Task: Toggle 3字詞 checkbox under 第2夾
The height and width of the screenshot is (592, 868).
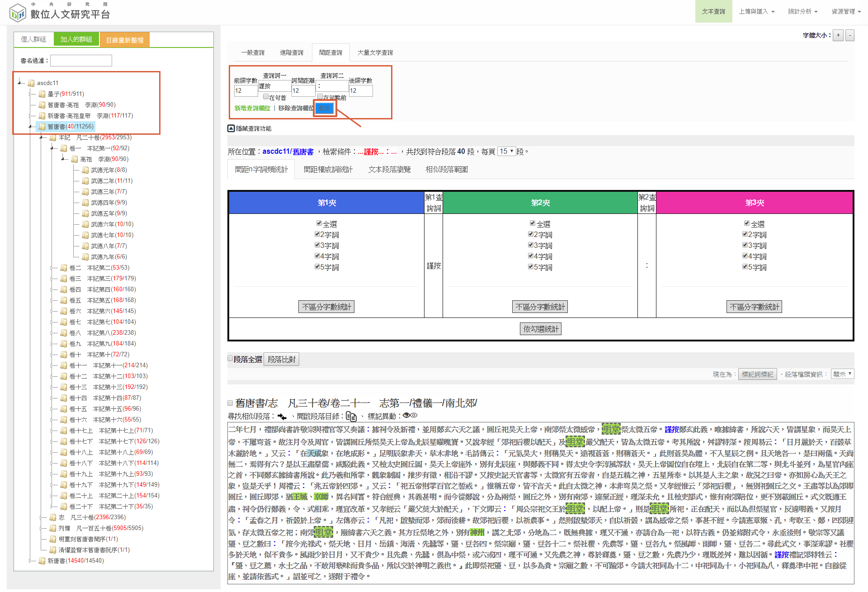Action: (531, 245)
